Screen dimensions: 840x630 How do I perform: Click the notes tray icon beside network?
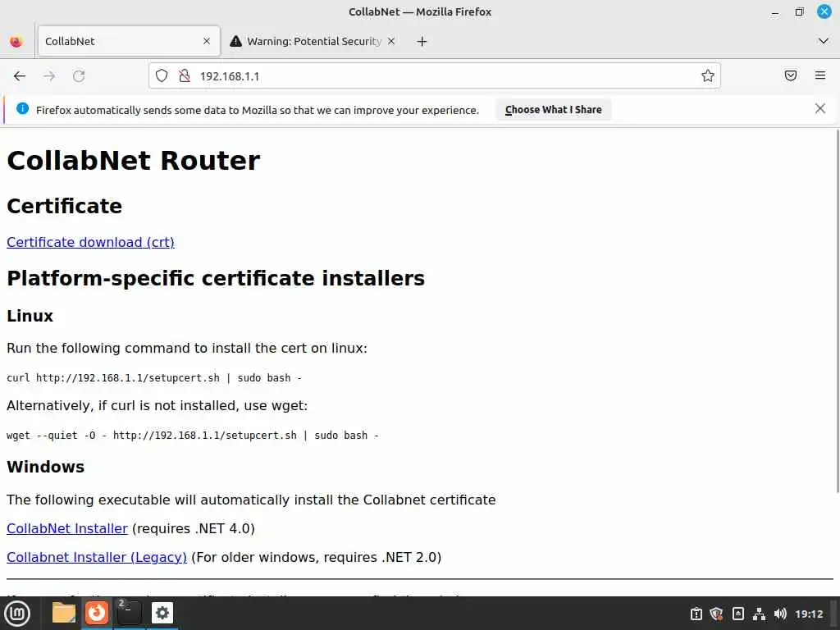pyautogui.click(x=737, y=614)
